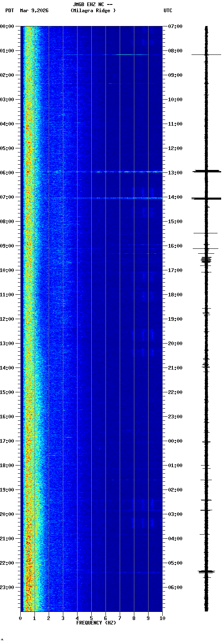Click the PDT axis label '09:00'
Screen dimensions: 224x644
click(x=7, y=246)
